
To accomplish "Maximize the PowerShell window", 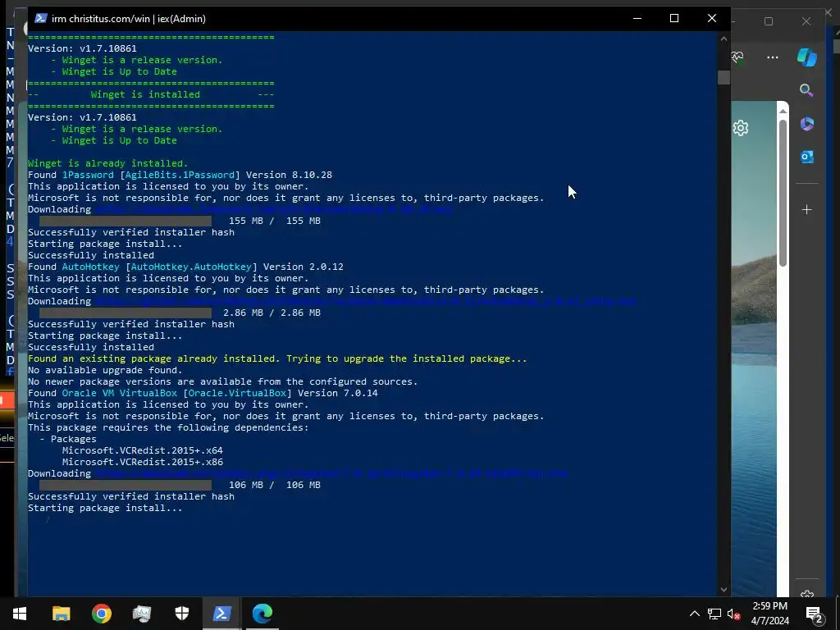I will 674,18.
